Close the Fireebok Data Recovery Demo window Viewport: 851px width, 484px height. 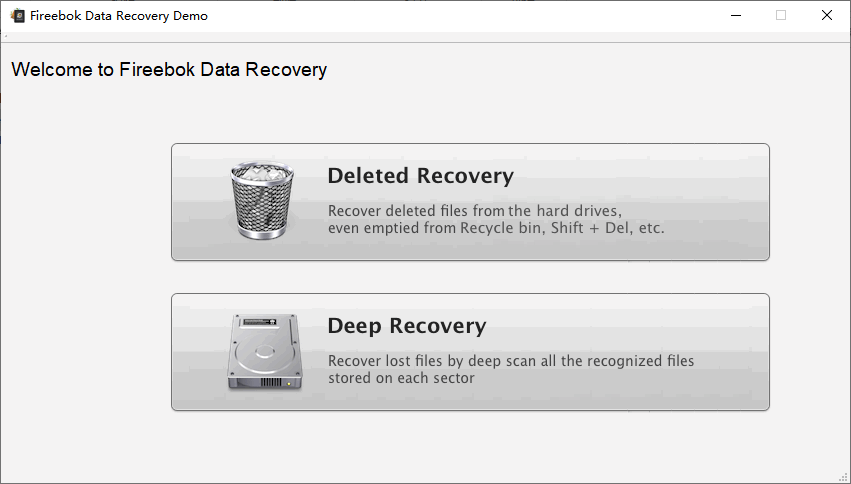pos(827,16)
